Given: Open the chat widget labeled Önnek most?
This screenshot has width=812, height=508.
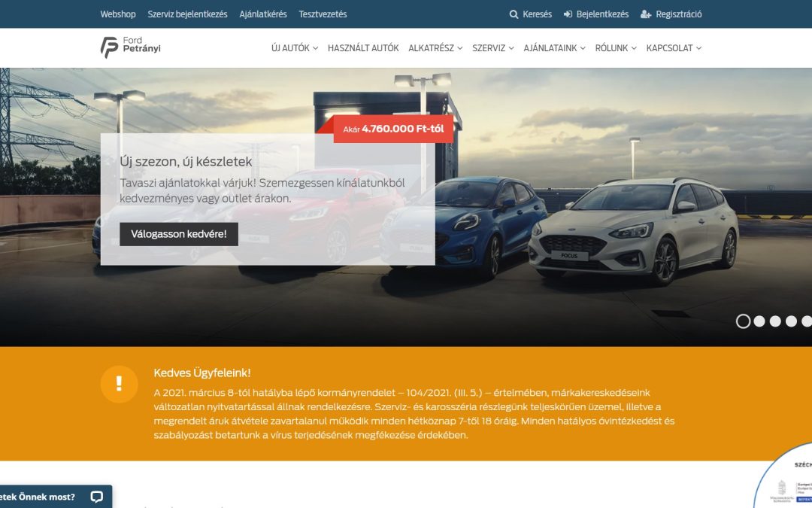Looking at the screenshot, I should [x=56, y=497].
